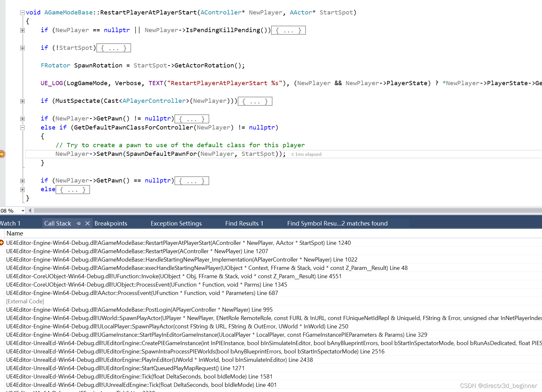Viewport: 542px width, 392px height.
Task: Select StartPlayInEditorGameInstance Line 329 frame
Action: (217, 335)
